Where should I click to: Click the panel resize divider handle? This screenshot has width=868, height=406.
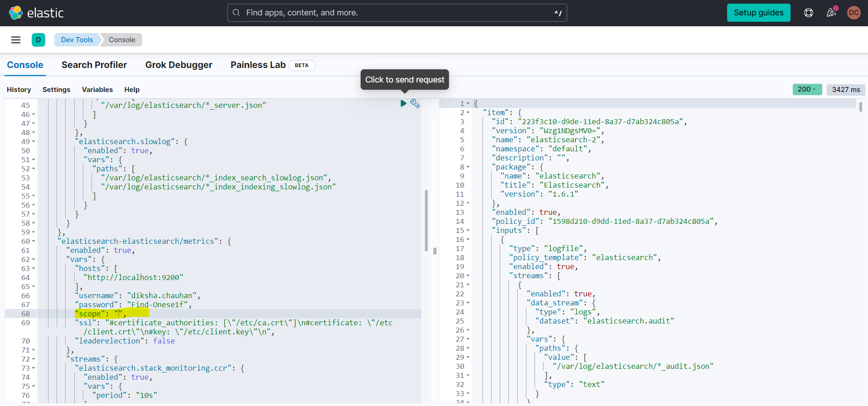point(434,251)
